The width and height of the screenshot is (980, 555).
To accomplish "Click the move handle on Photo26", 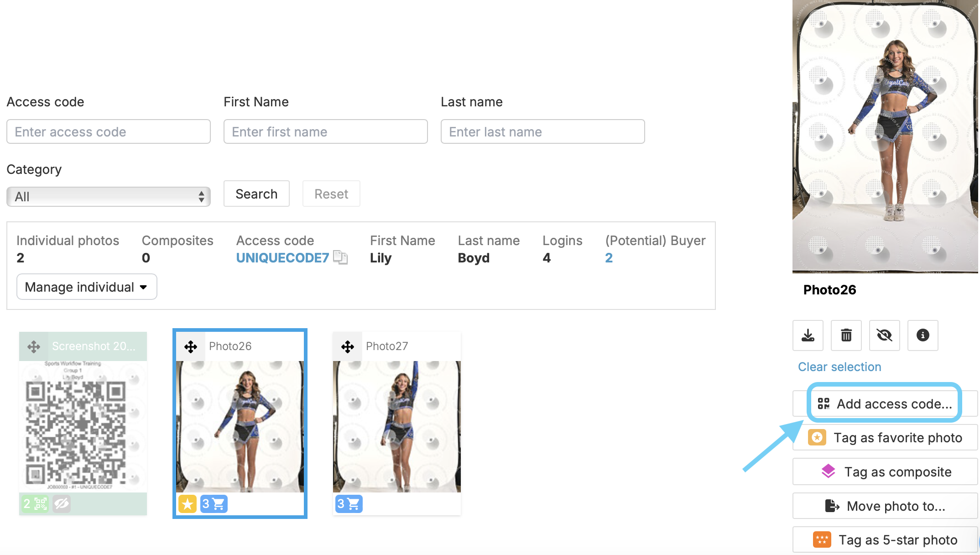I will [191, 346].
